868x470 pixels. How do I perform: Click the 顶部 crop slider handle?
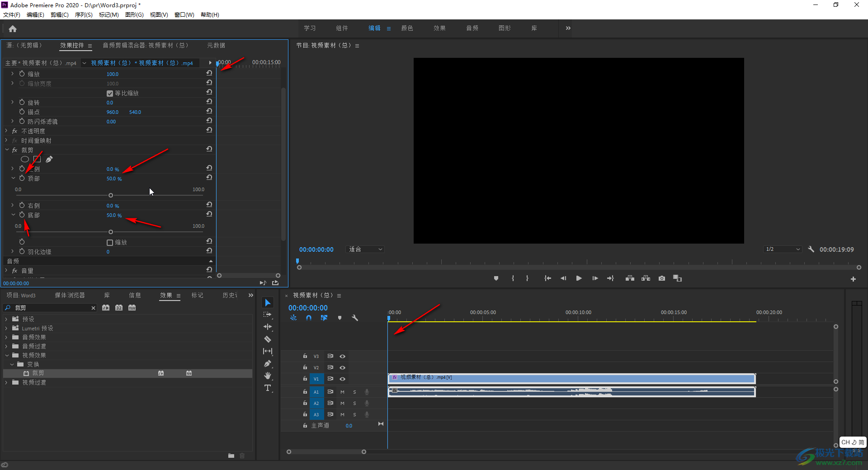click(111, 195)
